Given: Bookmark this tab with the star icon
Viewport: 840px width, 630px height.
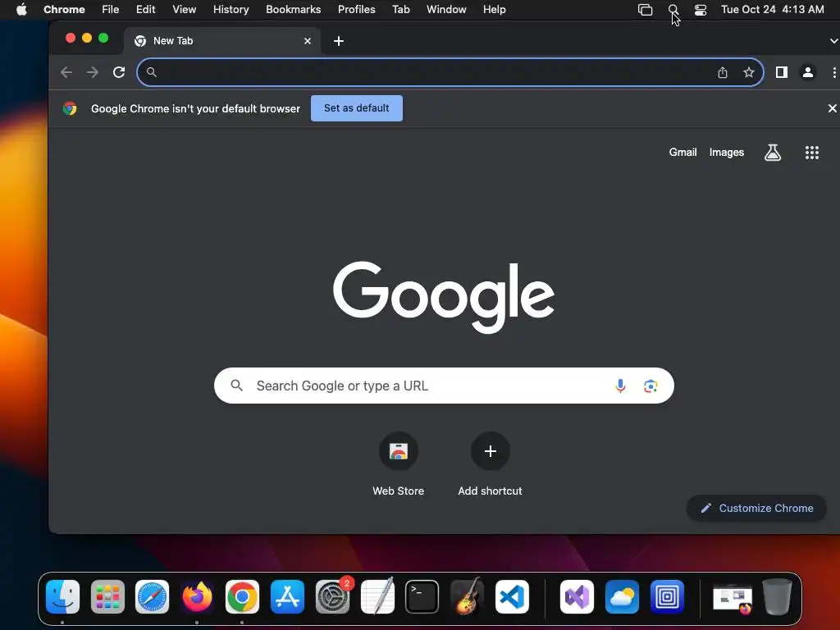Looking at the screenshot, I should [x=749, y=72].
